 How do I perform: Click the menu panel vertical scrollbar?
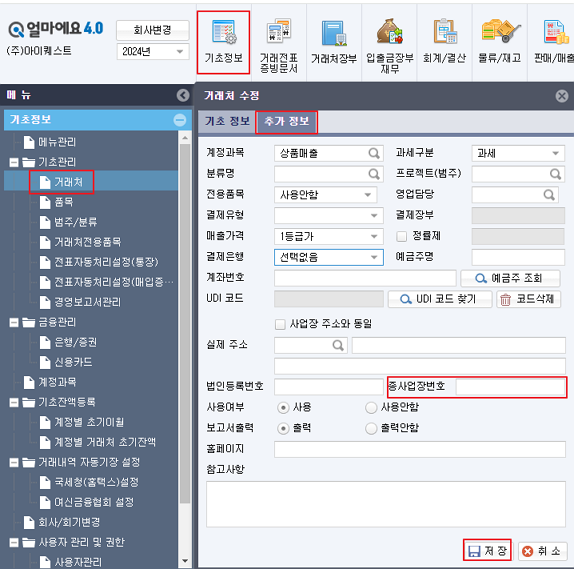185,324
